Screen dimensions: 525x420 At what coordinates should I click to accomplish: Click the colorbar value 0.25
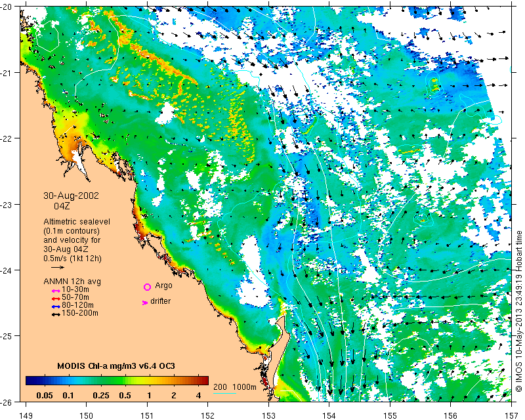101,396
